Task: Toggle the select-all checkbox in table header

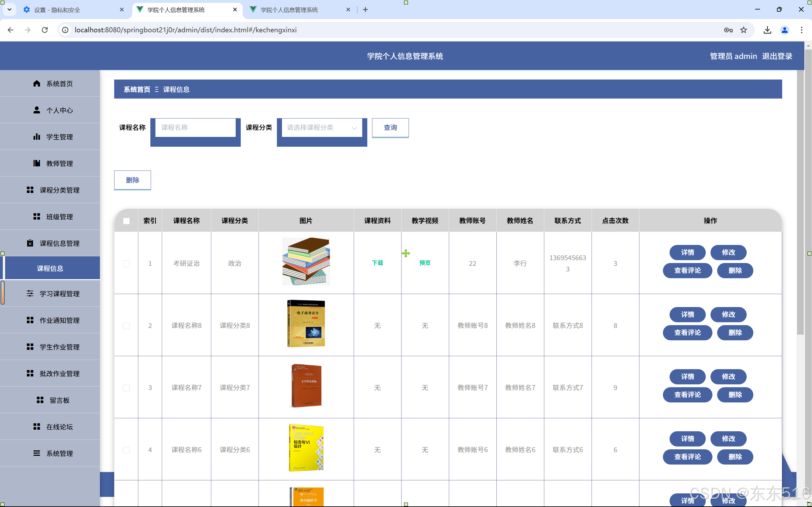Action: click(x=126, y=221)
